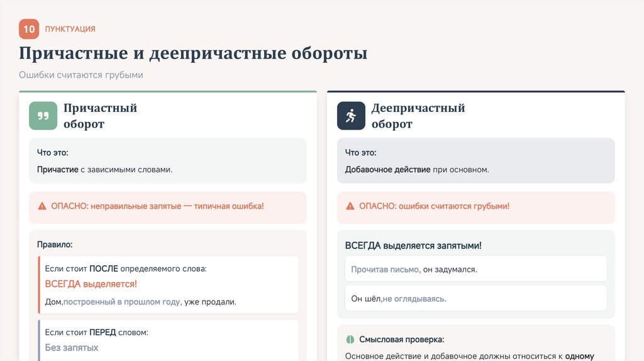Viewport: 644px width, 361px height.
Task: Click the green quote marks icon
Action: pos(43,116)
